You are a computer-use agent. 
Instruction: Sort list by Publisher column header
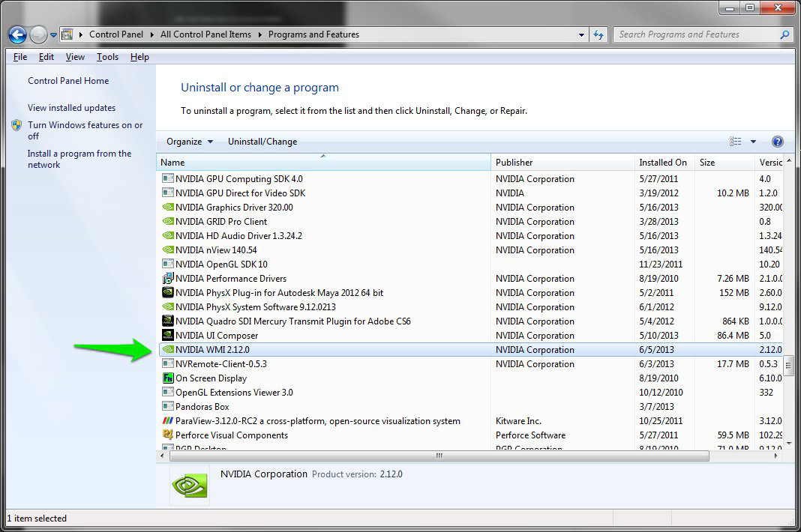point(563,163)
